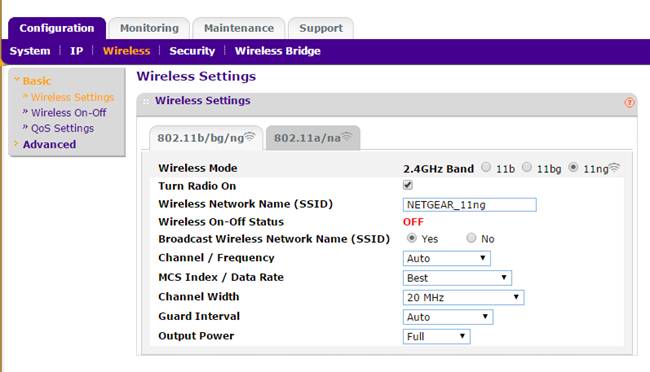650x372 pixels.
Task: Select the 11b wireless mode radio button
Action: pyautogui.click(x=486, y=168)
